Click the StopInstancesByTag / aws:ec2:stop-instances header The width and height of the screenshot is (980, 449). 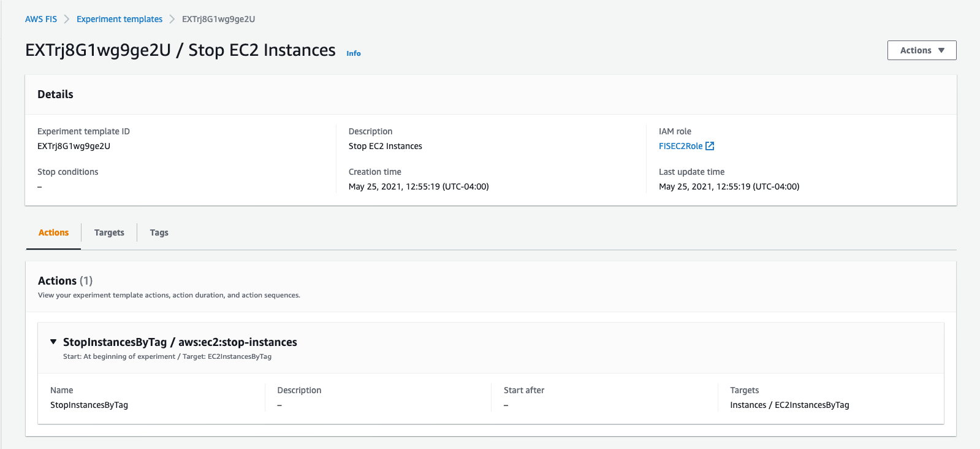point(180,342)
